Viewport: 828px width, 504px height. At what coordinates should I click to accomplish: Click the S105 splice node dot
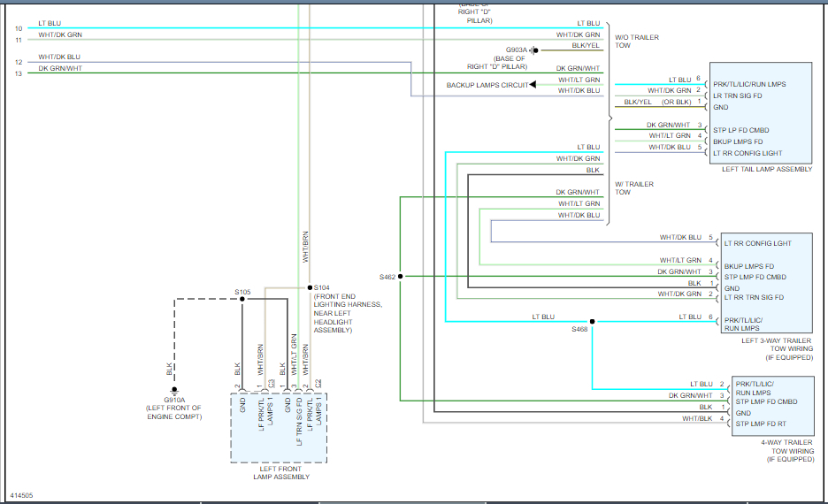[242, 299]
